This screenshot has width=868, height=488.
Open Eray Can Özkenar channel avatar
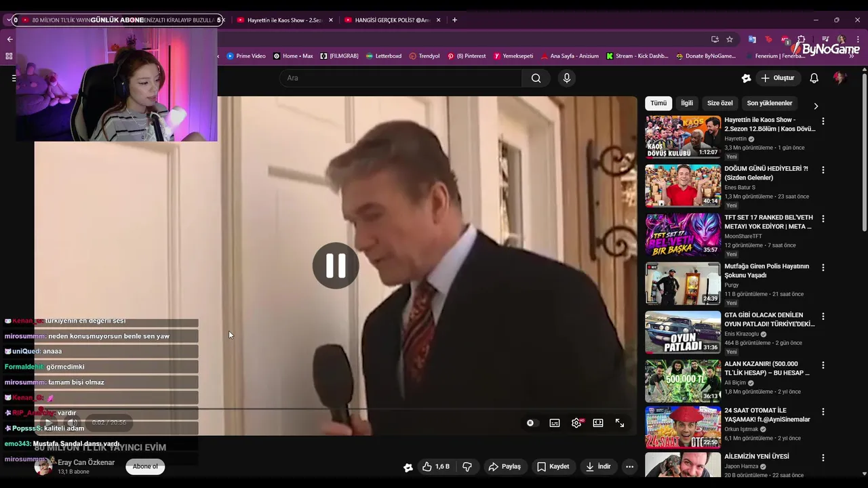coord(43,466)
